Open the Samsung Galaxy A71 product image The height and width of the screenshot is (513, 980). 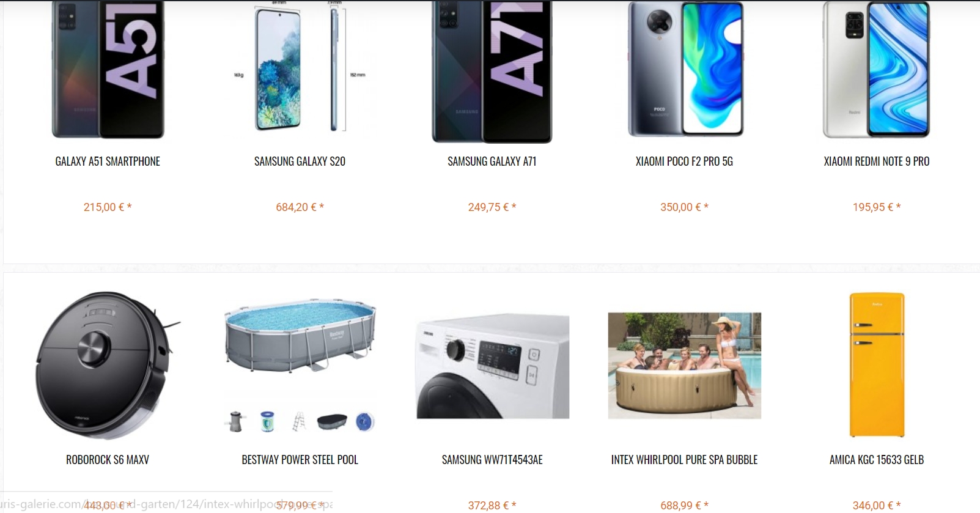[x=492, y=71]
